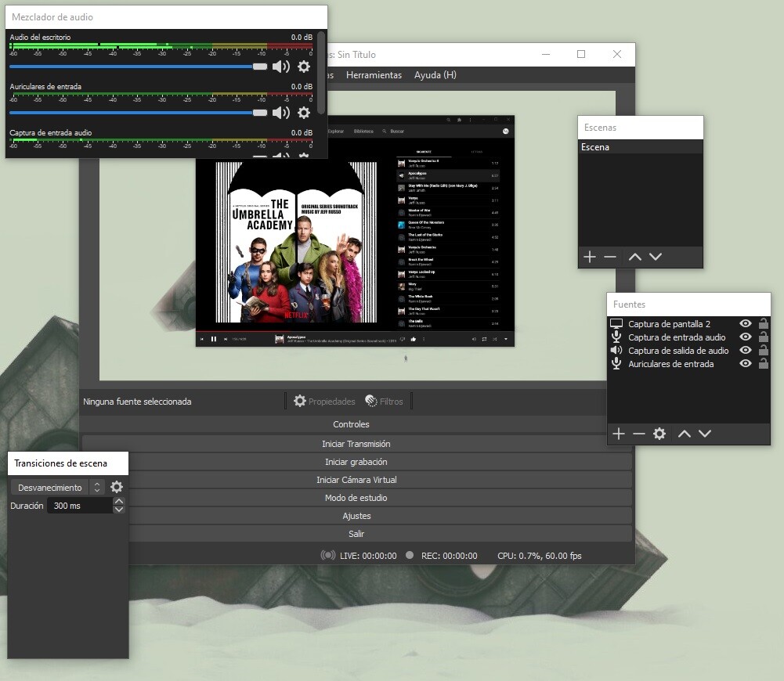784x681 pixels.
Task: Click the Mezclador de audio panel title
Action: [x=52, y=17]
